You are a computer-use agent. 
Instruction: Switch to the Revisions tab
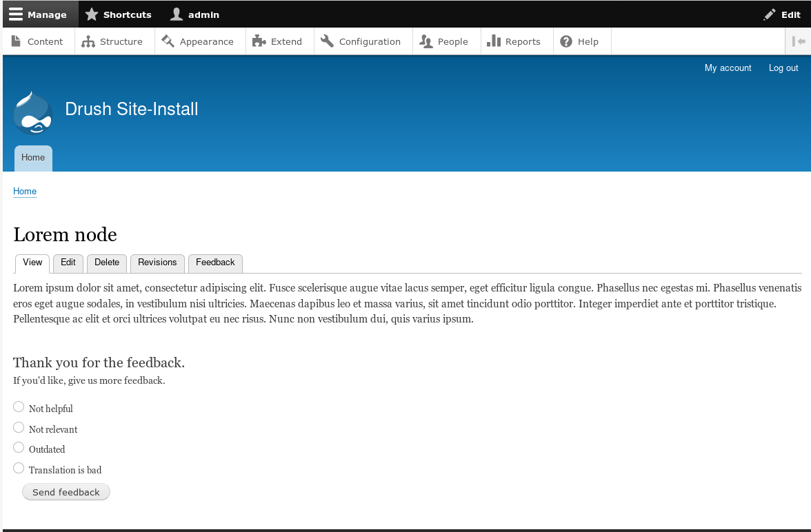(157, 263)
